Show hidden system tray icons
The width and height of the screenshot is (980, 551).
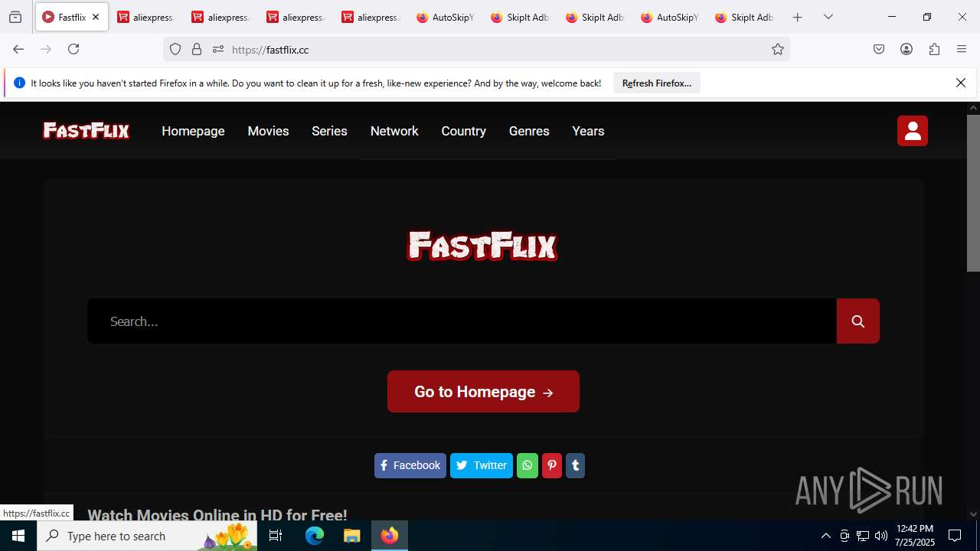825,536
